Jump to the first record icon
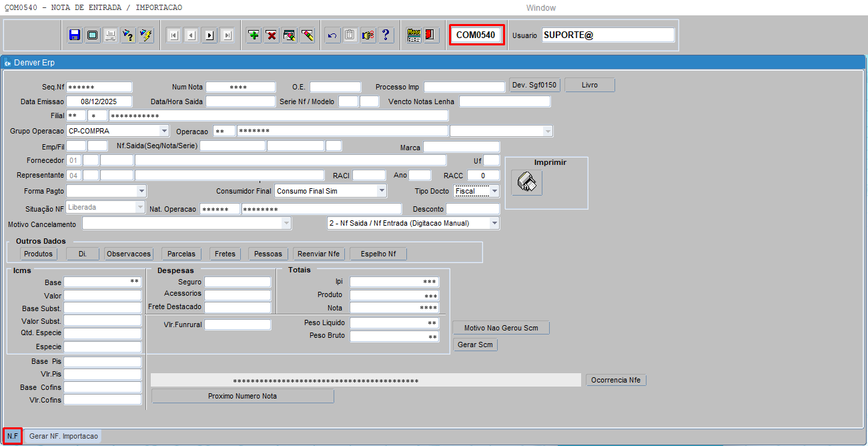The width and height of the screenshot is (868, 446). 173,35
